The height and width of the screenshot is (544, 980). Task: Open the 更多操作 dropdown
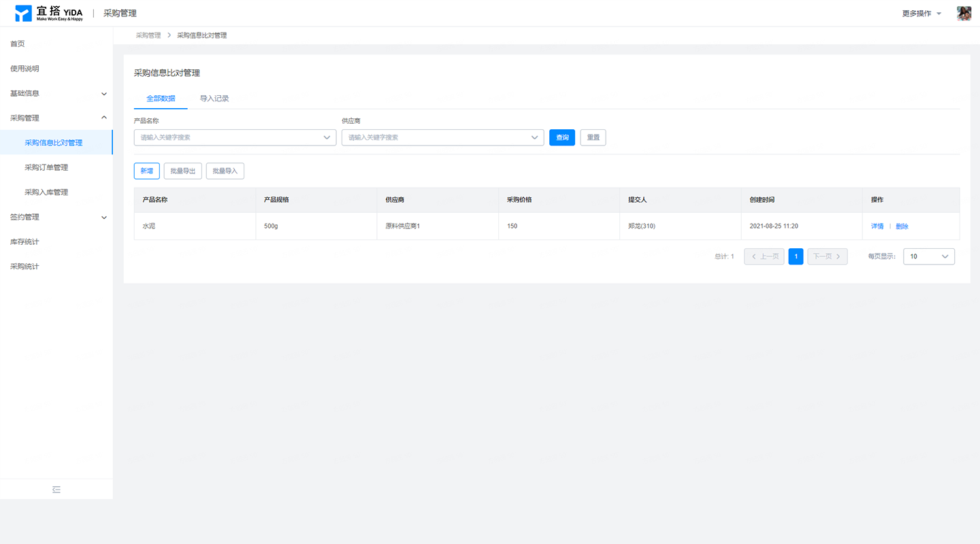click(x=921, y=14)
